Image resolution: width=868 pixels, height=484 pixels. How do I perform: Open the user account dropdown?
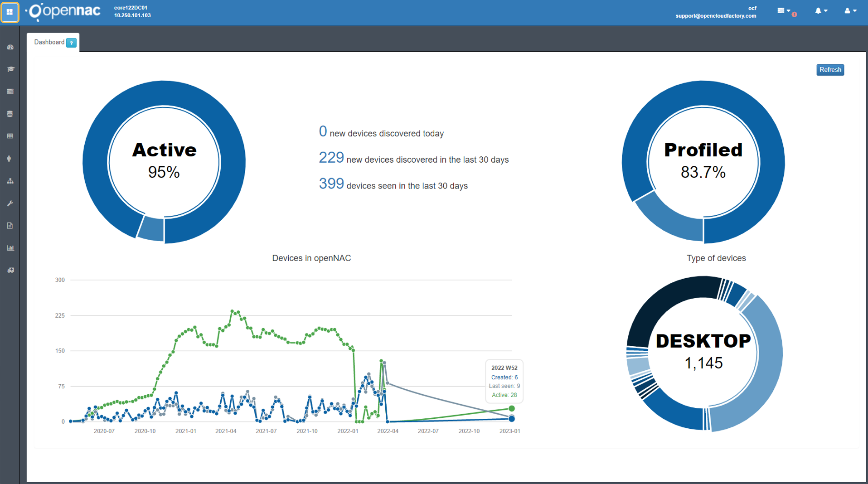click(850, 11)
